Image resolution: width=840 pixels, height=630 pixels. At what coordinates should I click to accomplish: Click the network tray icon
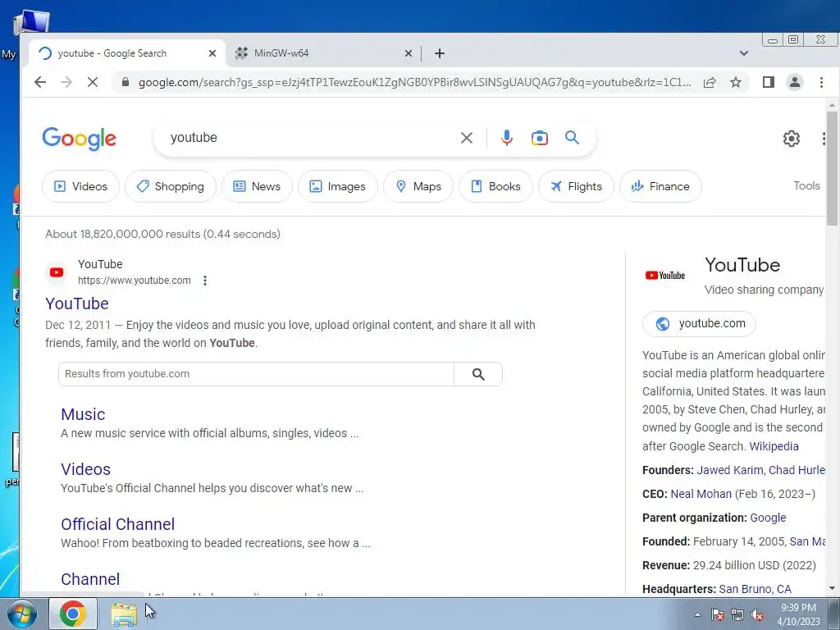pos(737,614)
